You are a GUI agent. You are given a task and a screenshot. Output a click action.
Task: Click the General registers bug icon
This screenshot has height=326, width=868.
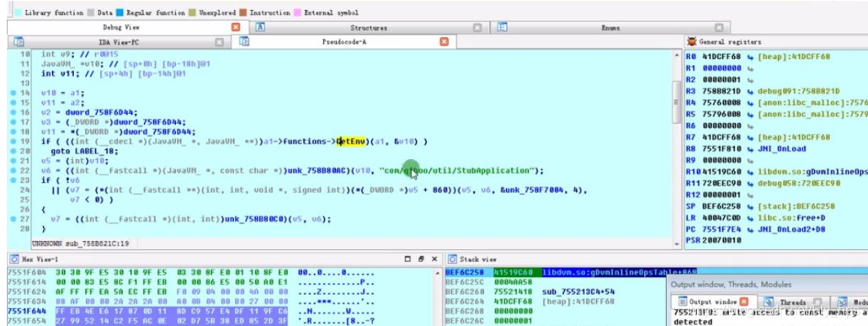coord(692,41)
